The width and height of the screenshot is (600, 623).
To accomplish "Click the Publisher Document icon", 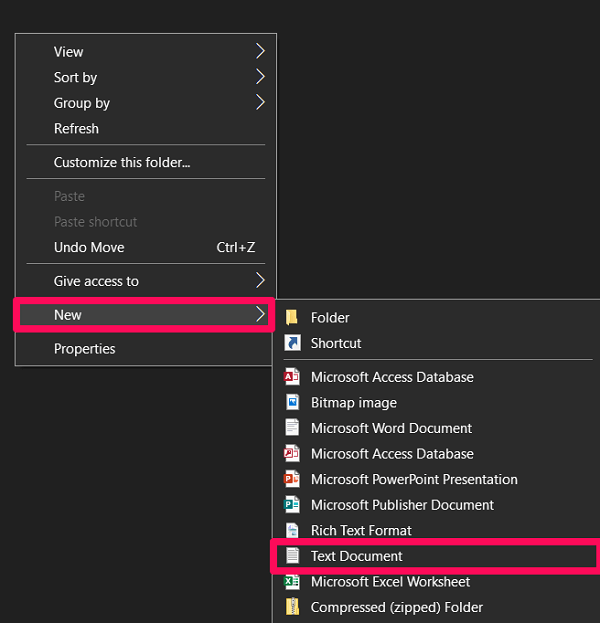I will [292, 505].
